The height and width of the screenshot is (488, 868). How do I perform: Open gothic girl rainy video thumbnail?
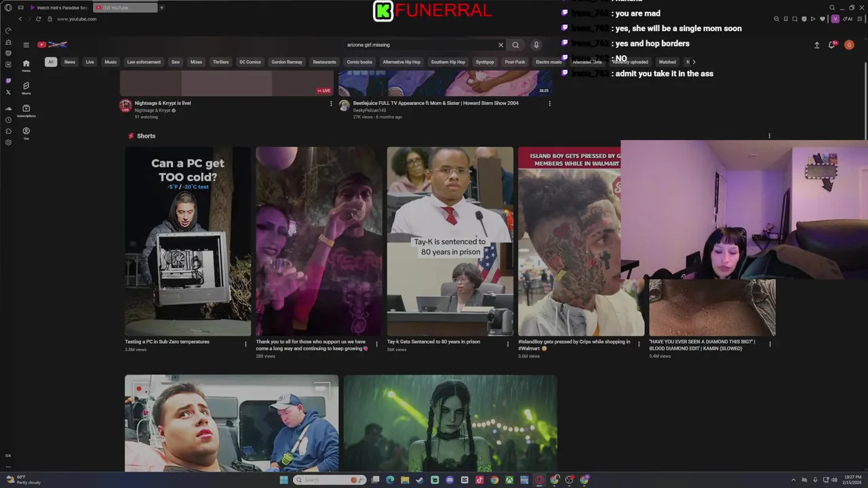click(x=450, y=423)
